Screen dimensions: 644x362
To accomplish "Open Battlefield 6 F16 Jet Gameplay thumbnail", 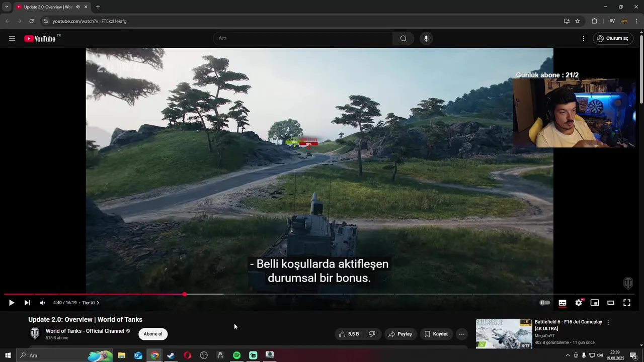I will 504,333.
